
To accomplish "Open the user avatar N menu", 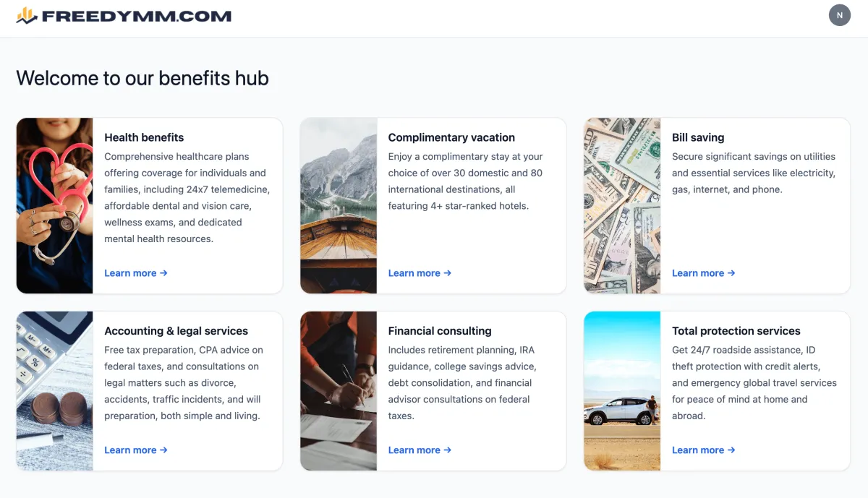I will tap(840, 15).
